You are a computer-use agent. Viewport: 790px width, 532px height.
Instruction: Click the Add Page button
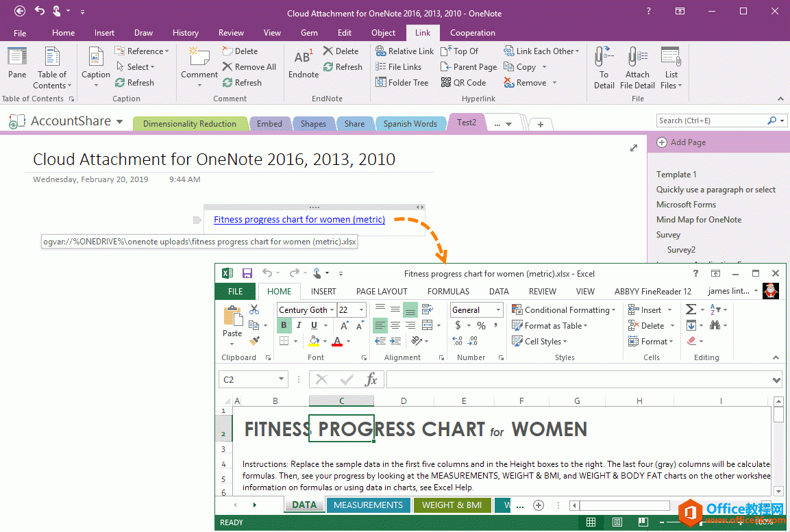[x=681, y=142]
